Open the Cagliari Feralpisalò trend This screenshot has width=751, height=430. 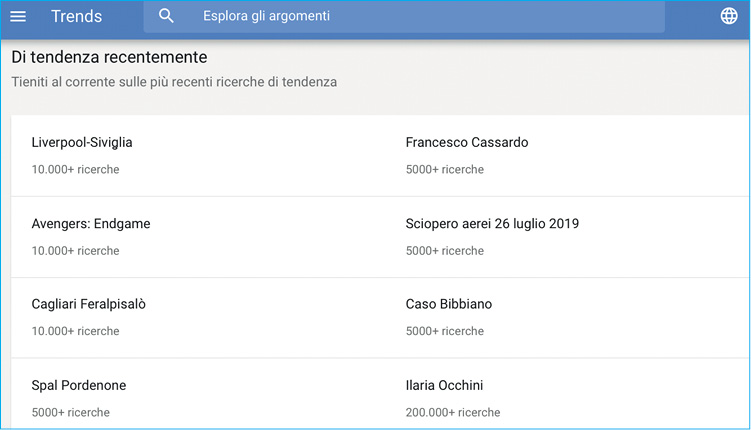pos(89,304)
